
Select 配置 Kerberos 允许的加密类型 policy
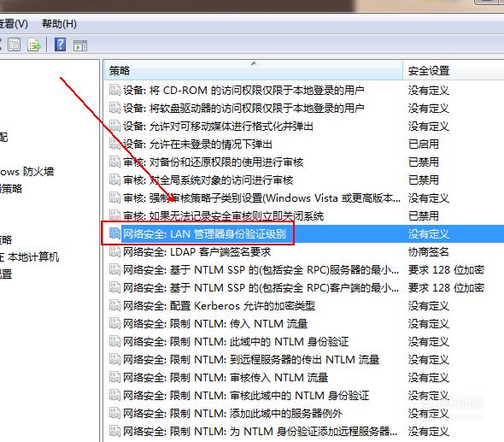click(x=219, y=306)
